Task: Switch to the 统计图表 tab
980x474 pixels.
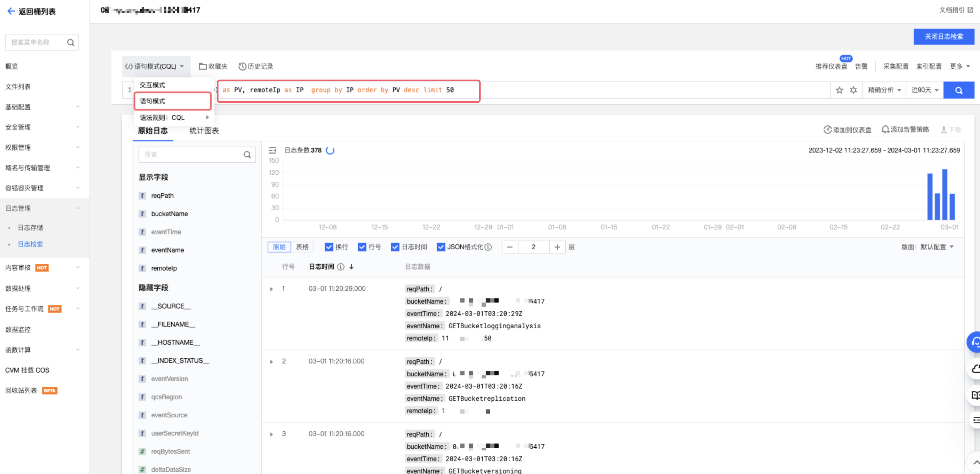Action: (204, 131)
